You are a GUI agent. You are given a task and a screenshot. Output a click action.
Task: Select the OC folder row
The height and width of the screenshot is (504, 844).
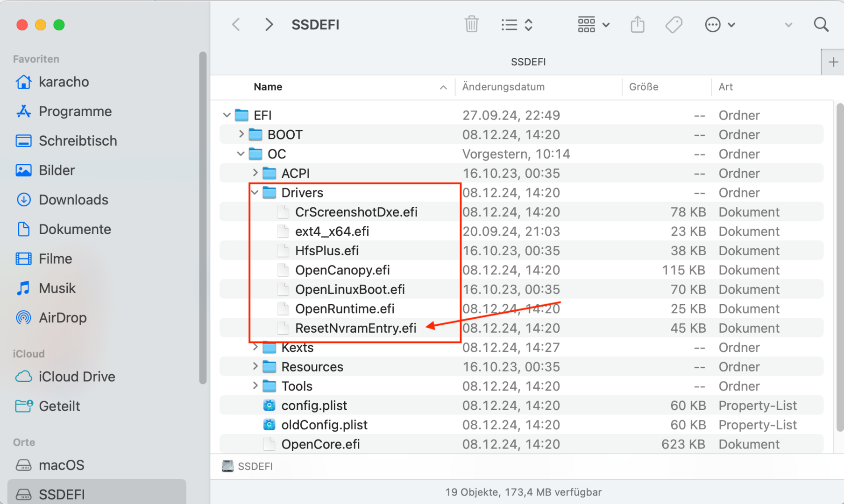point(521,154)
